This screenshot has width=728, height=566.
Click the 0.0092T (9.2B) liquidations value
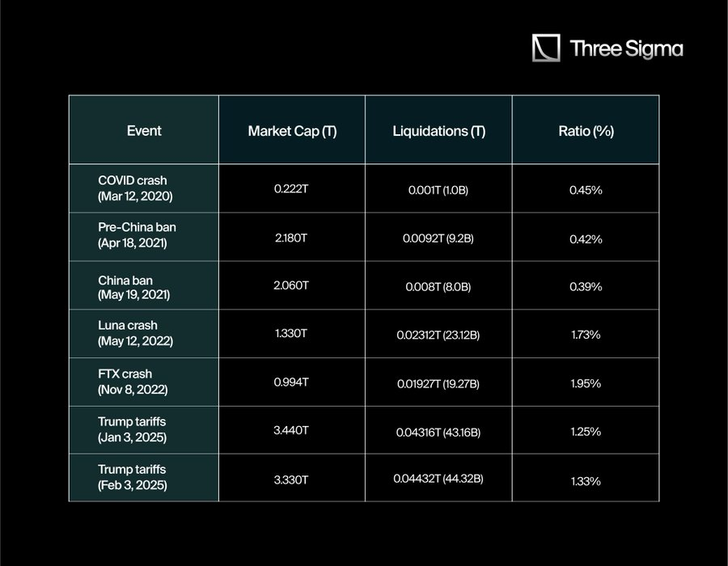(x=438, y=239)
